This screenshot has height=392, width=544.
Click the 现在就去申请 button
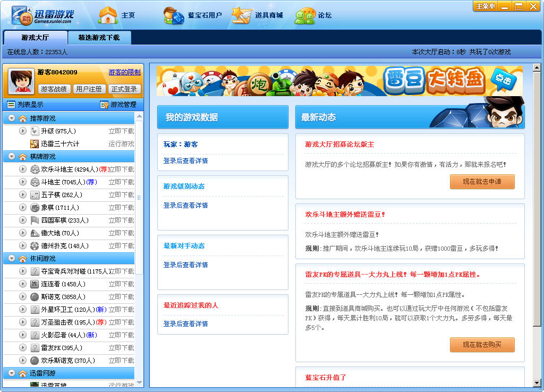pyautogui.click(x=482, y=182)
